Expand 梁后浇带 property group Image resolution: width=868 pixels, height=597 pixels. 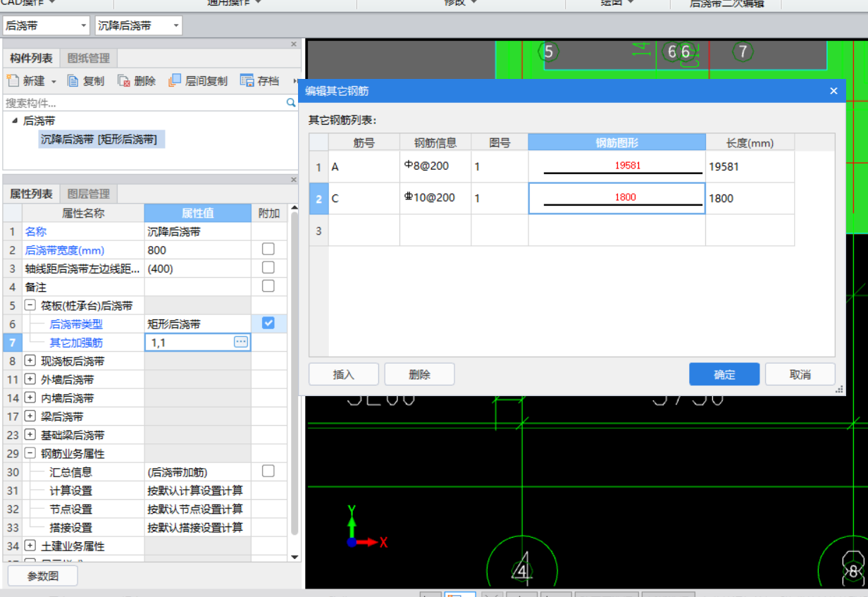(x=30, y=417)
